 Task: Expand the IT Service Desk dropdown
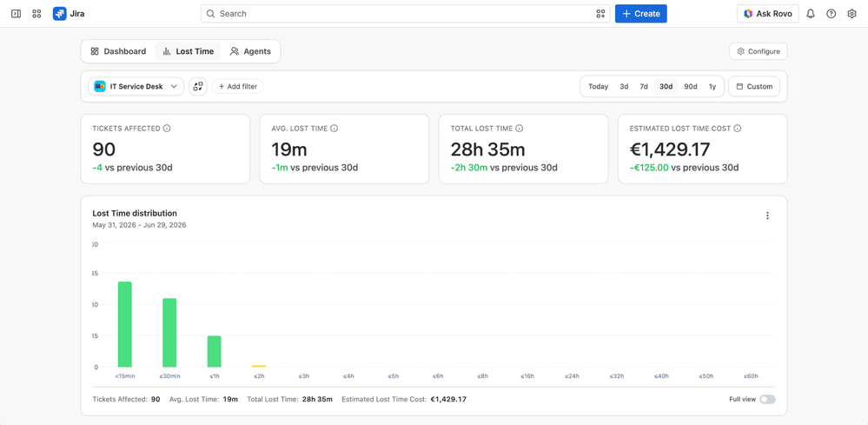(136, 86)
